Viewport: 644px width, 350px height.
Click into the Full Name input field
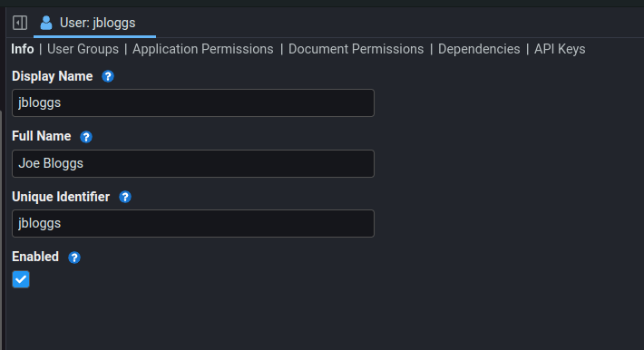click(193, 163)
